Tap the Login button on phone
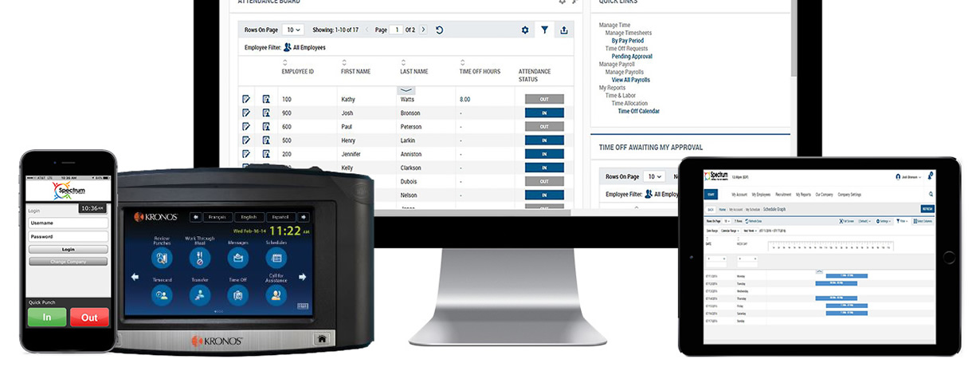This screenshot has width=980, height=367. [x=69, y=250]
